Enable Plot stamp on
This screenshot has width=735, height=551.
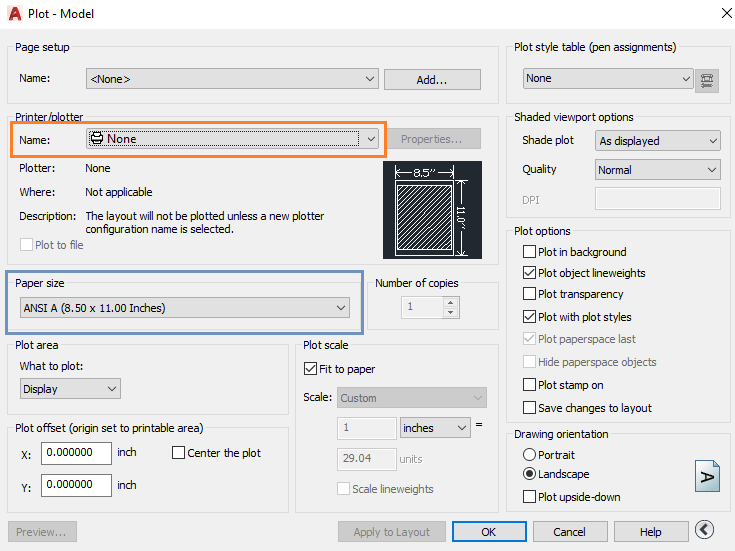point(529,385)
